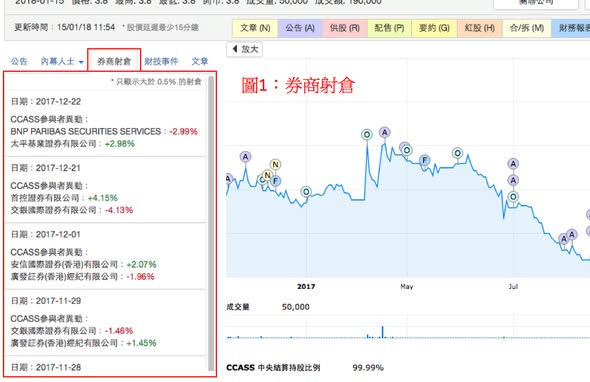Screen dimensions: 590x382
Task: Click the 2017-12-22 date entry
Action: (x=46, y=102)
